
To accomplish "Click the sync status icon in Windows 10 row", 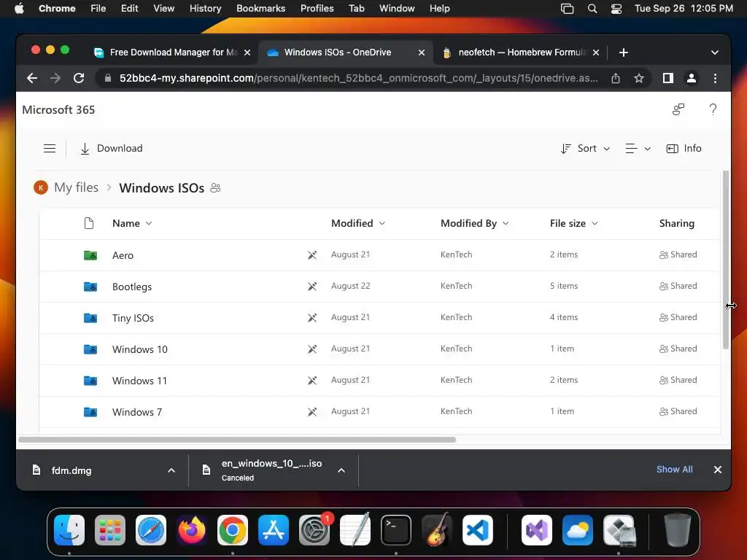I will (x=312, y=349).
